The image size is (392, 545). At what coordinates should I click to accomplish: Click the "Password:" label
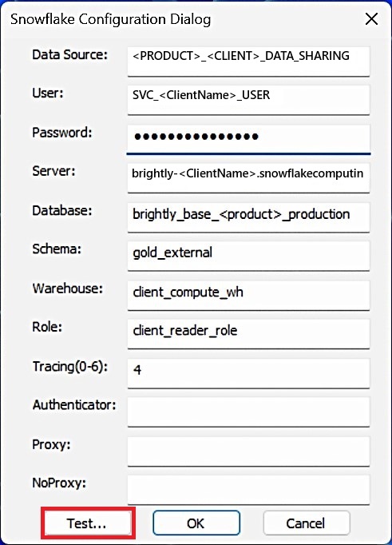tap(61, 133)
